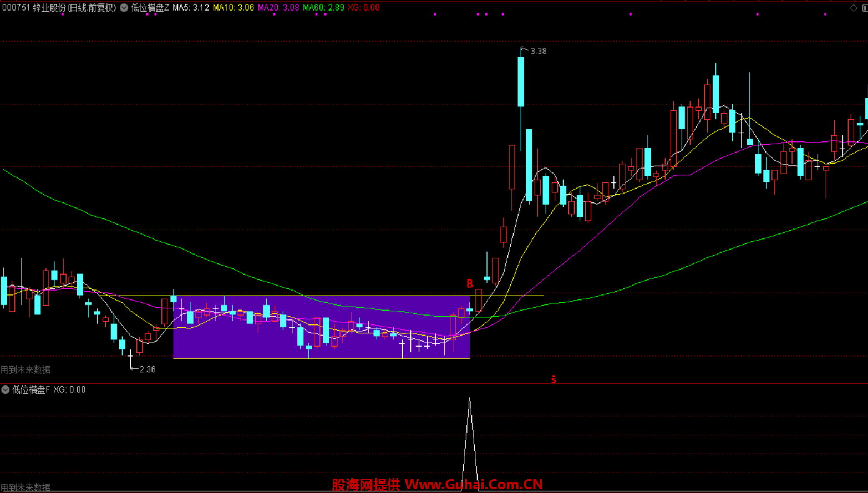The height and width of the screenshot is (493, 868).
Task: Click the magenta MA20: 3.08 label
Action: tap(278, 8)
